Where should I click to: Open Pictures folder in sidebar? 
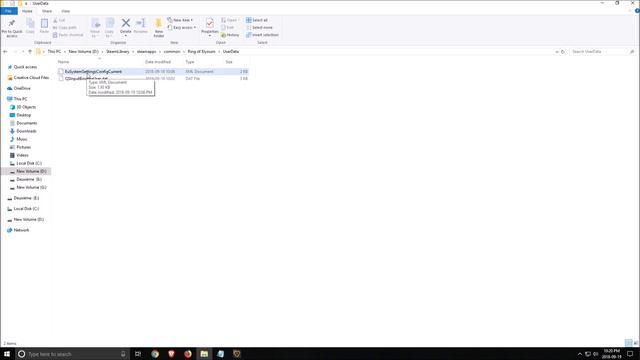23,147
